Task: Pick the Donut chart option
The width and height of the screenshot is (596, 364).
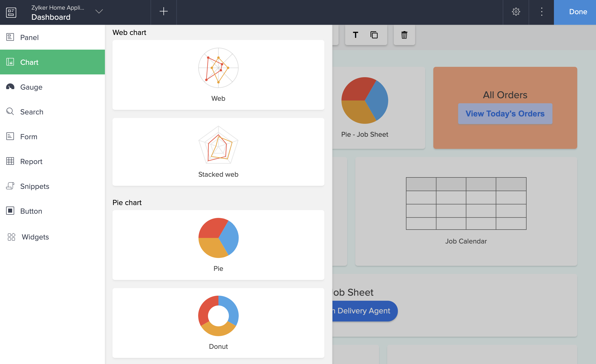Action: tap(218, 323)
